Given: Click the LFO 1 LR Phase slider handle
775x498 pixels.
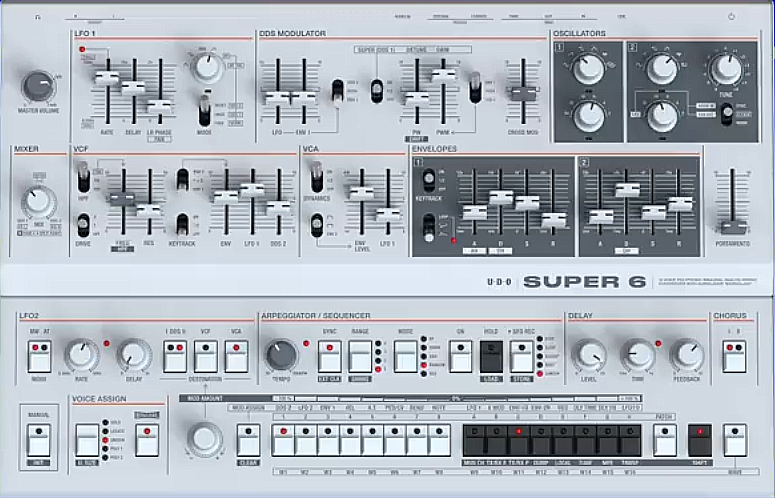Looking at the screenshot, I should pyautogui.click(x=159, y=106).
